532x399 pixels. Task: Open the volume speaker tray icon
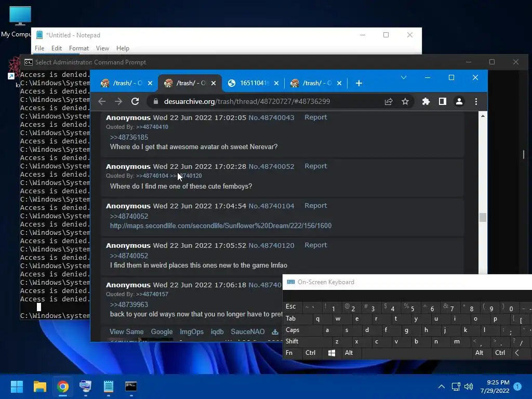click(469, 387)
